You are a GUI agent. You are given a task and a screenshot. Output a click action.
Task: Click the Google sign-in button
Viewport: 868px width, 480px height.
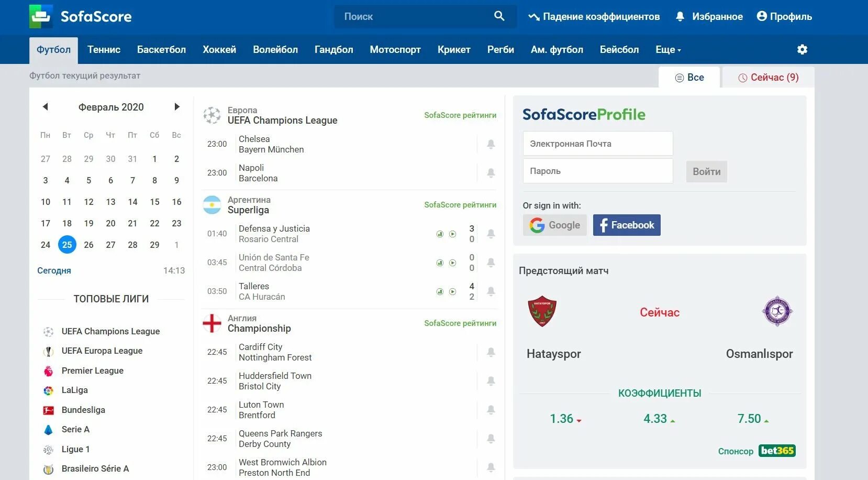click(555, 225)
